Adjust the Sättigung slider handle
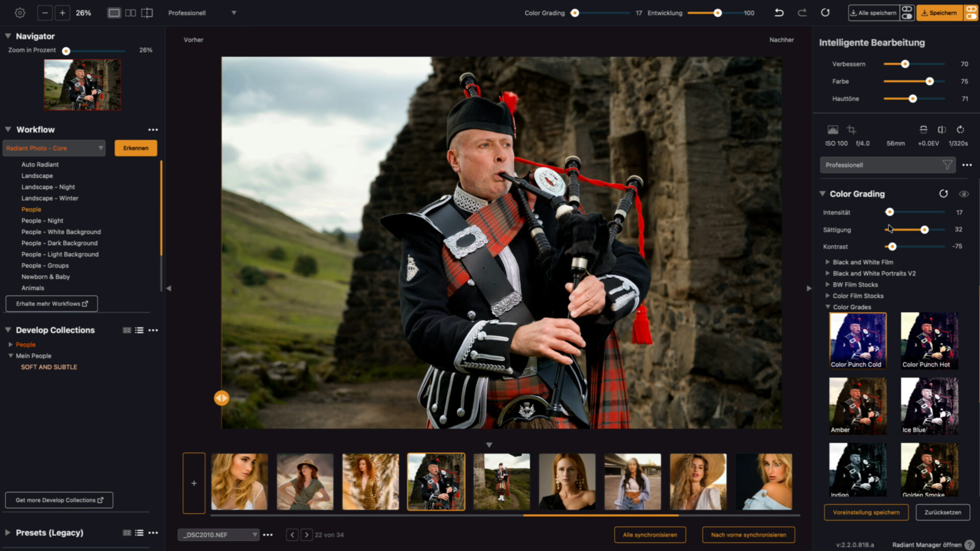Screen dimensions: 980x551 click(924, 230)
